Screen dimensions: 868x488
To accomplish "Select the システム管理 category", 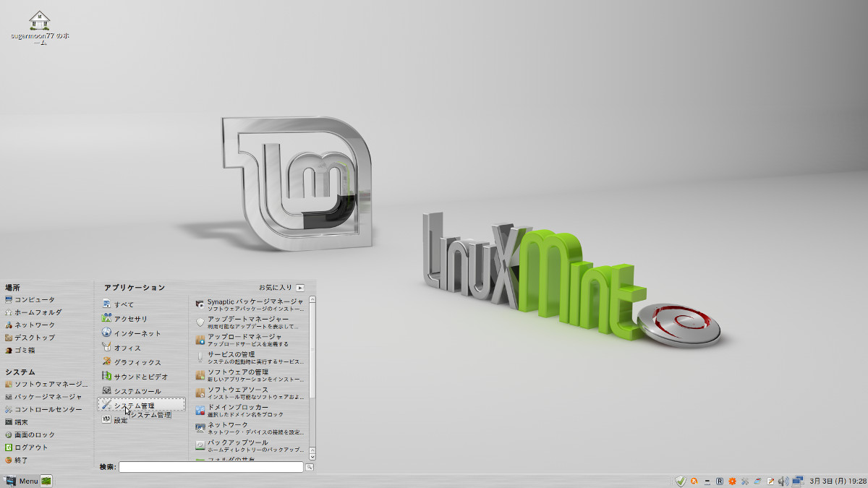I will tap(142, 406).
